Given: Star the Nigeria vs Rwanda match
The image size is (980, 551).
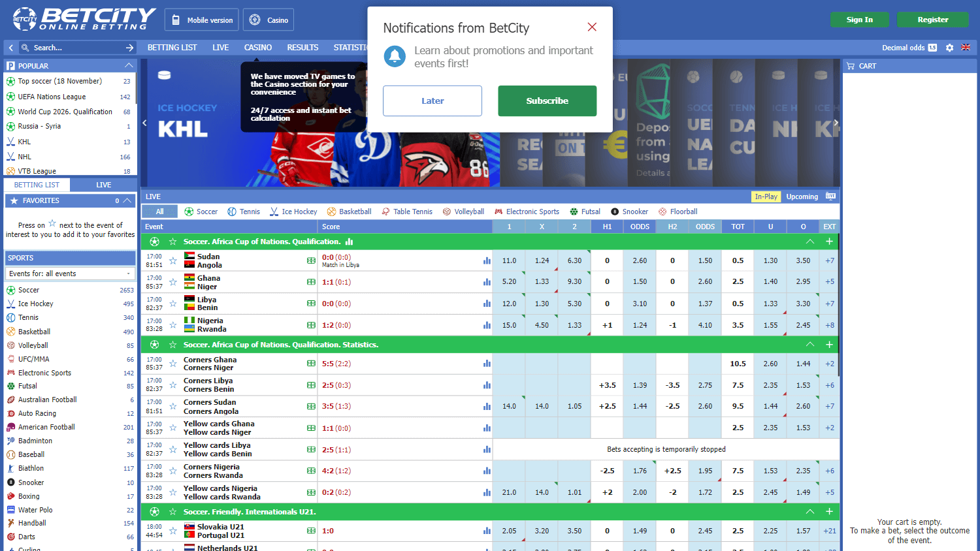Looking at the screenshot, I should point(173,325).
